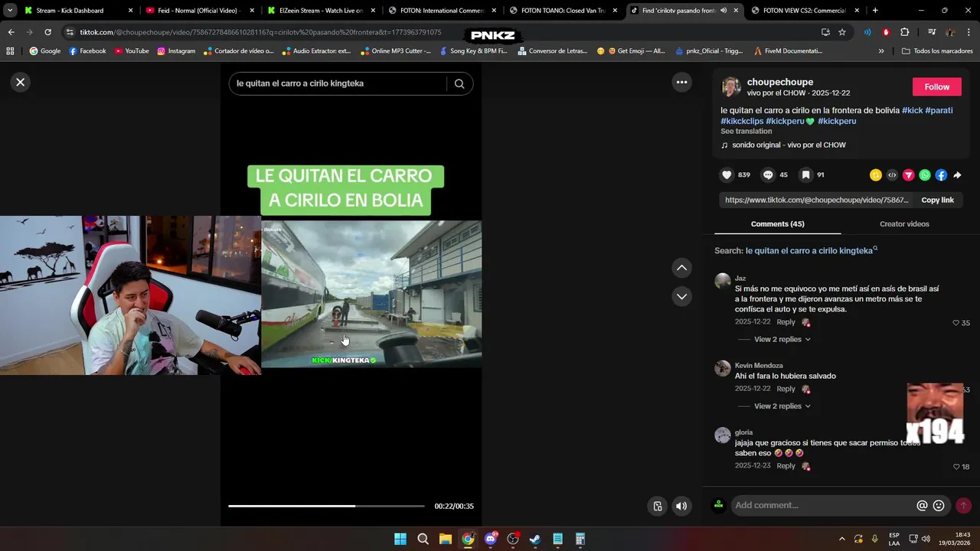Viewport: 980px width, 551px height.
Task: Open sonido original - vivo por el CHOW
Action: click(789, 145)
